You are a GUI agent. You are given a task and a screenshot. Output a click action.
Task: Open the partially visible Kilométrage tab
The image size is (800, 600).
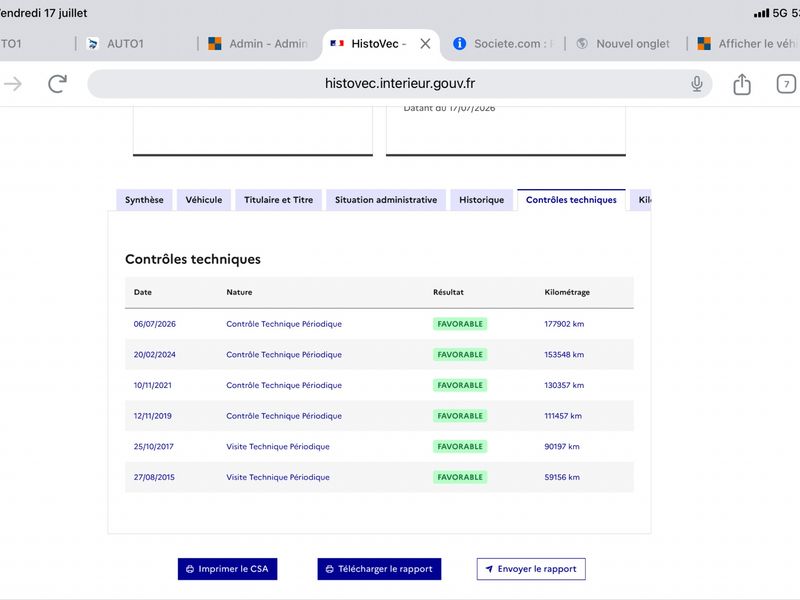641,200
